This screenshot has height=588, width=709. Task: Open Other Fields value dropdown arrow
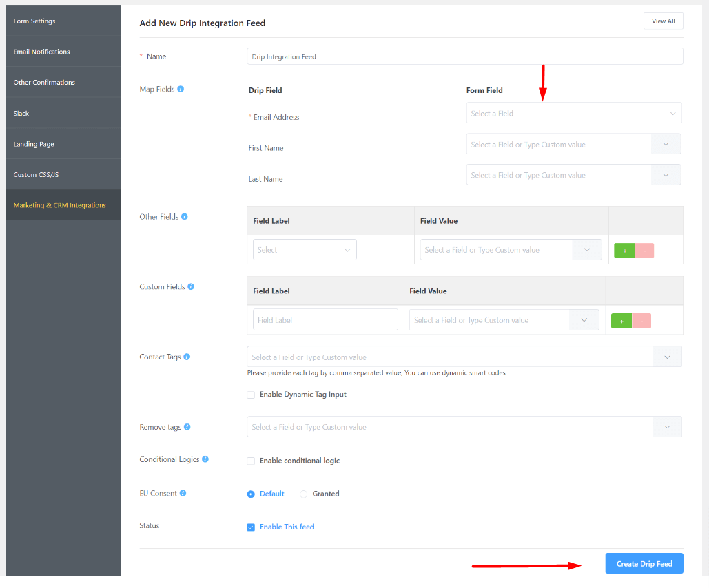pyautogui.click(x=587, y=250)
